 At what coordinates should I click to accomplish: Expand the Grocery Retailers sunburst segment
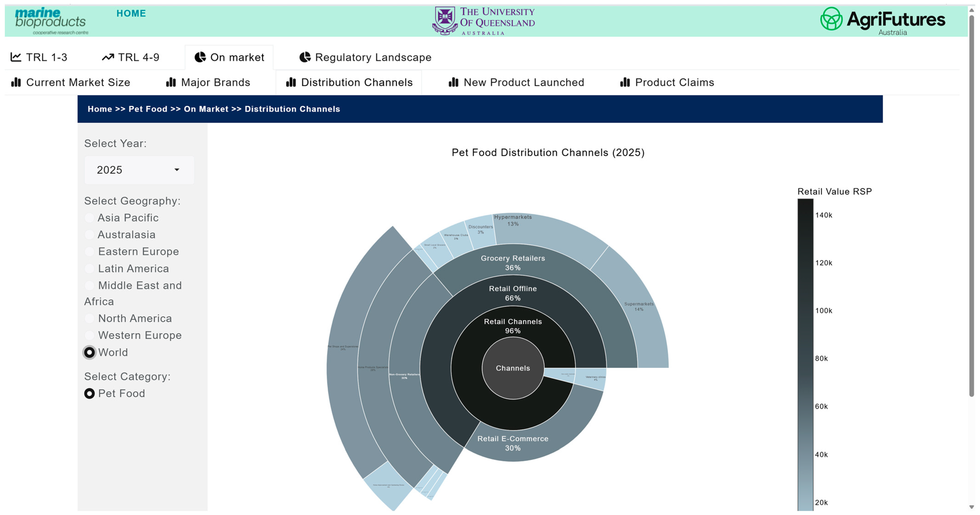pyautogui.click(x=512, y=262)
